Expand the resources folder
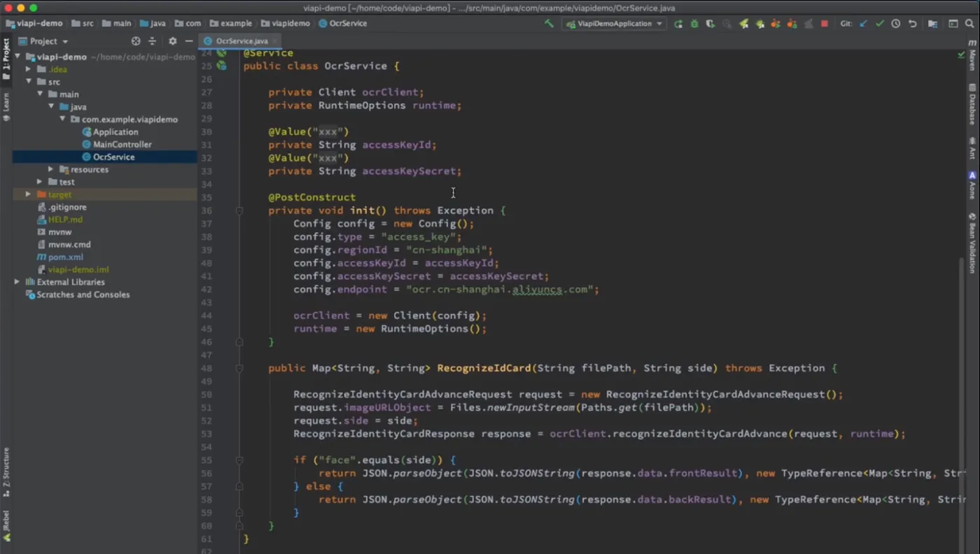Screen dimensions: 980x554 (x=51, y=169)
